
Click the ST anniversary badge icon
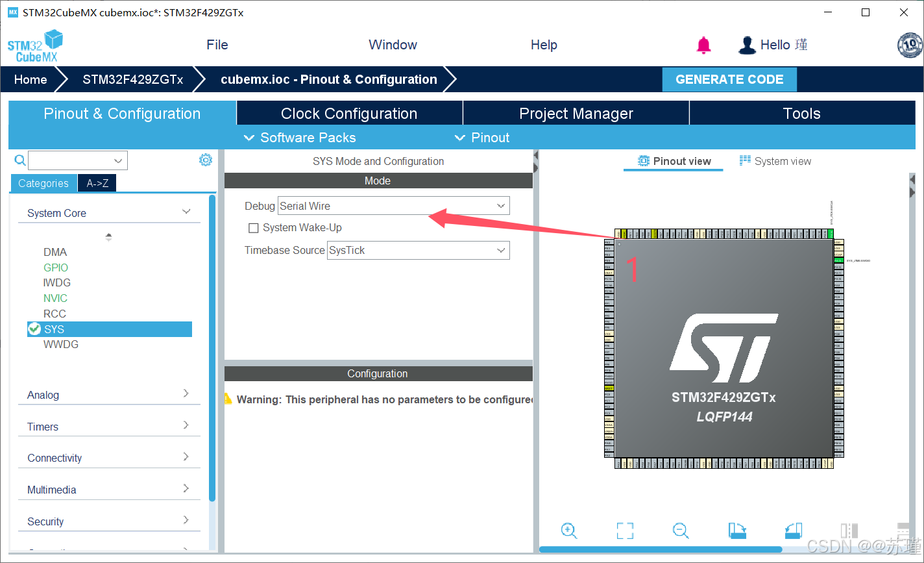point(910,45)
